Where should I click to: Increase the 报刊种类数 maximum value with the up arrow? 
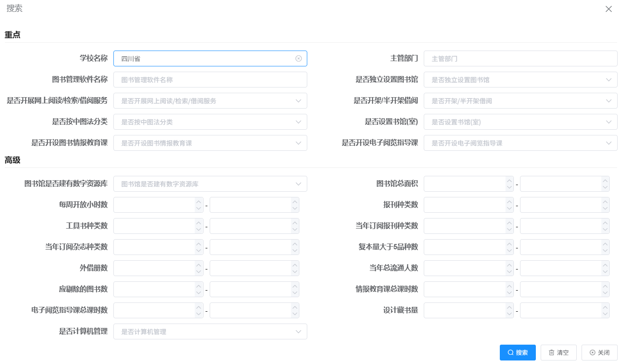pos(605,201)
